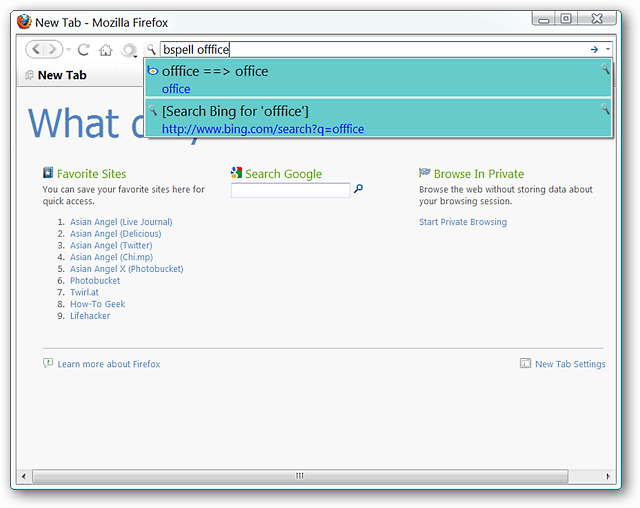Open the back/forward history dropdown arrow
Image resolution: width=640 pixels, height=508 pixels.
tap(69, 50)
